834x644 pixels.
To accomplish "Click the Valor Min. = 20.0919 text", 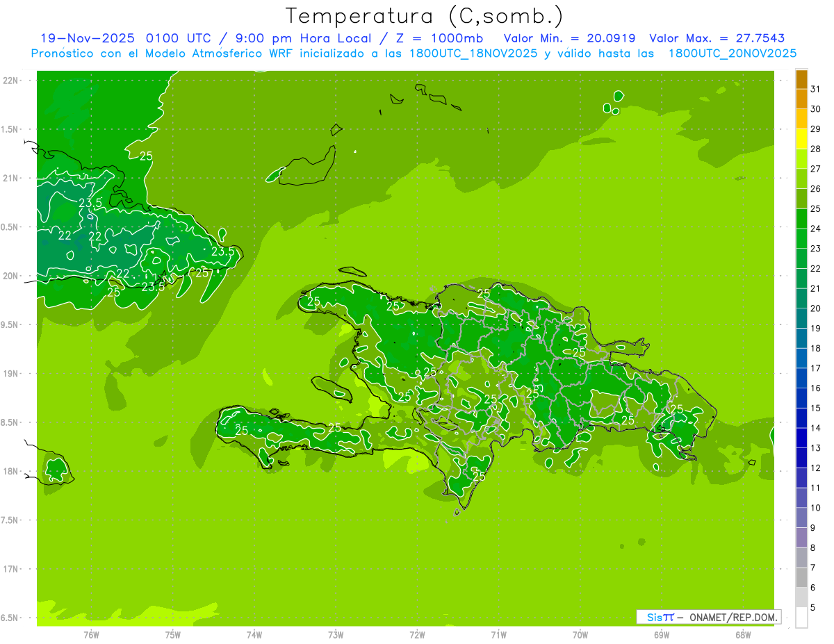I will (x=569, y=38).
